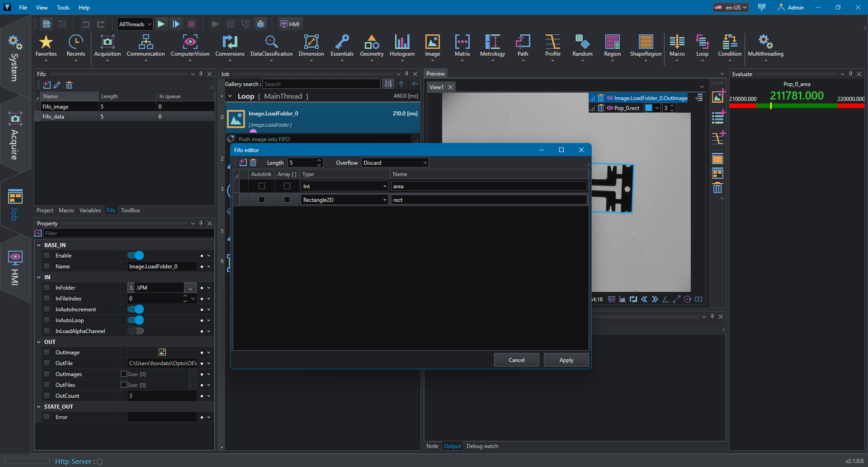Open the Macro tools group
Viewport: 868px width, 467px height.
[677, 47]
